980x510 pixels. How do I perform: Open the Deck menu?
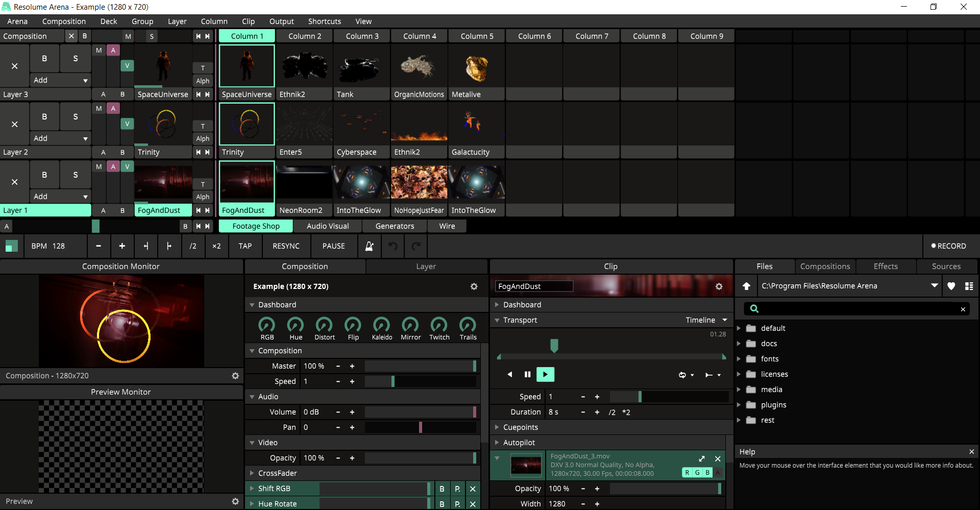click(x=108, y=21)
